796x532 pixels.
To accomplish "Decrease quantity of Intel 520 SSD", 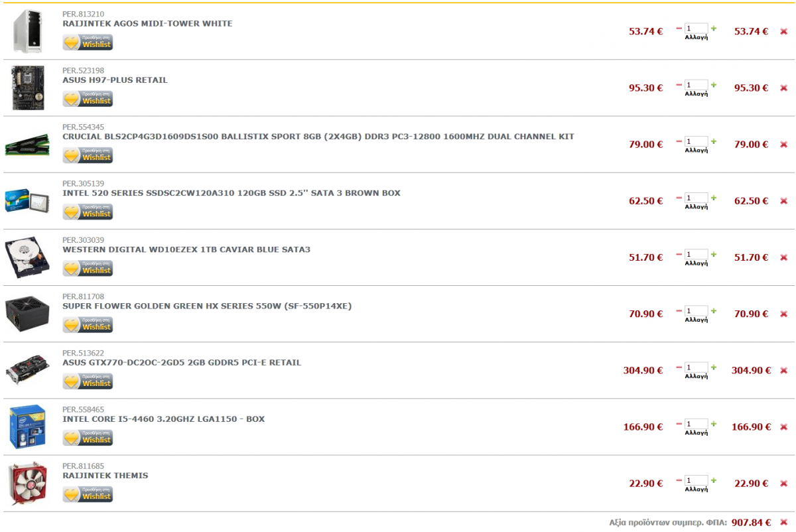I will coord(679,198).
